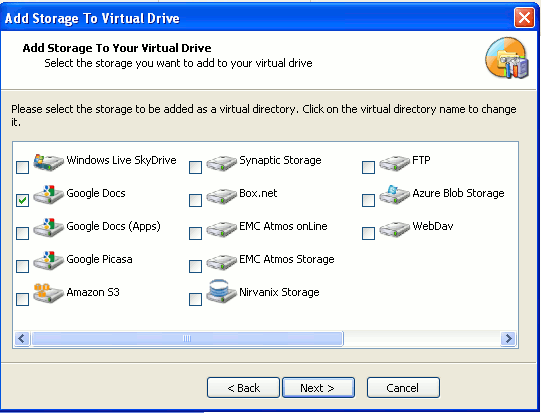Check the Synaptic Storage checkbox
This screenshot has width=541, height=413.
[196, 167]
